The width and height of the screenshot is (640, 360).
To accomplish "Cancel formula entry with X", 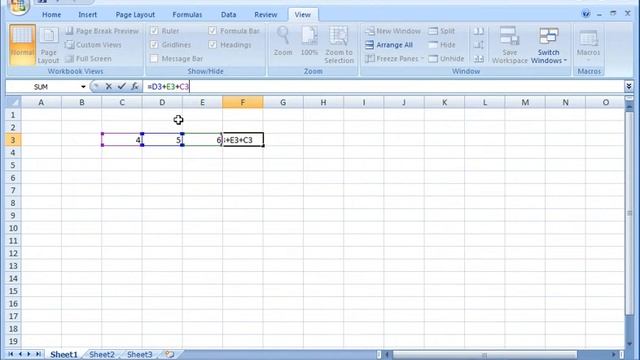I will click(109, 87).
